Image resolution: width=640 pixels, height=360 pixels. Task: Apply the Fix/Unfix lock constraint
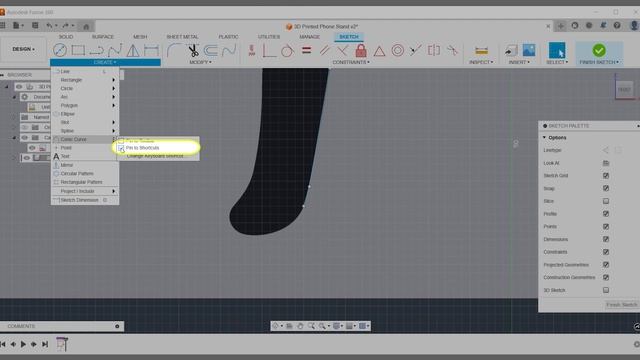coord(361,51)
